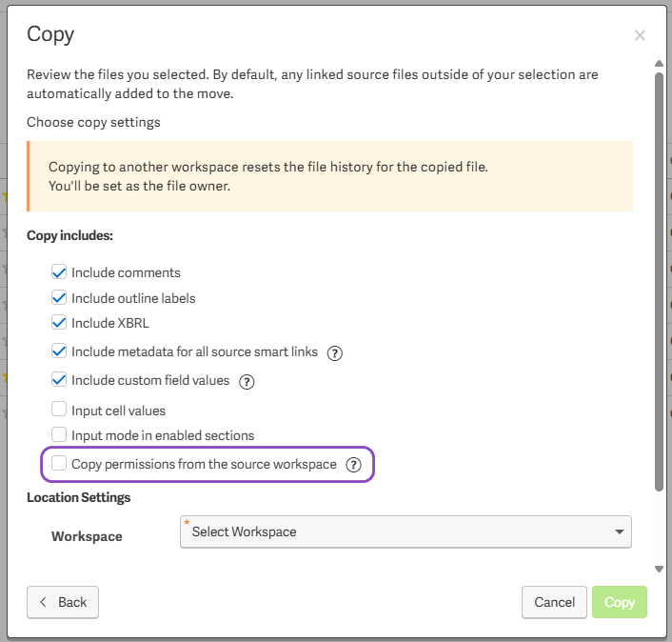Toggle Include custom field values checkbox
The height and width of the screenshot is (642, 672).
click(59, 380)
